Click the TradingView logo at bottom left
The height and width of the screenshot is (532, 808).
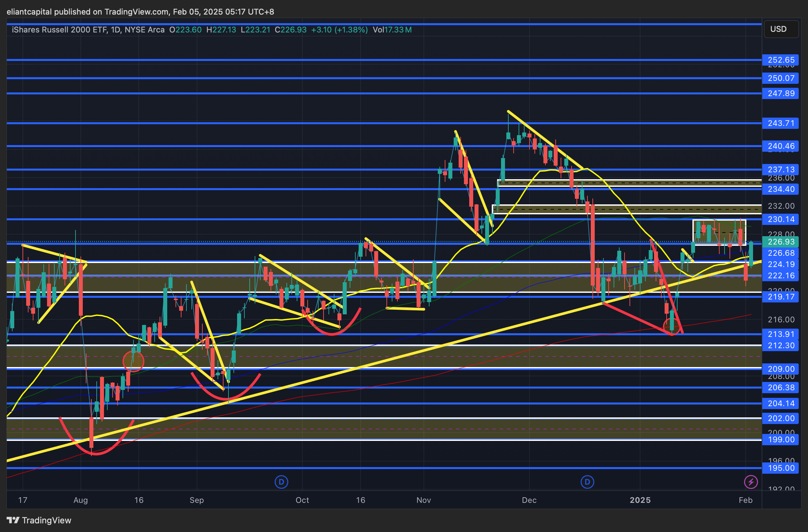(39, 520)
